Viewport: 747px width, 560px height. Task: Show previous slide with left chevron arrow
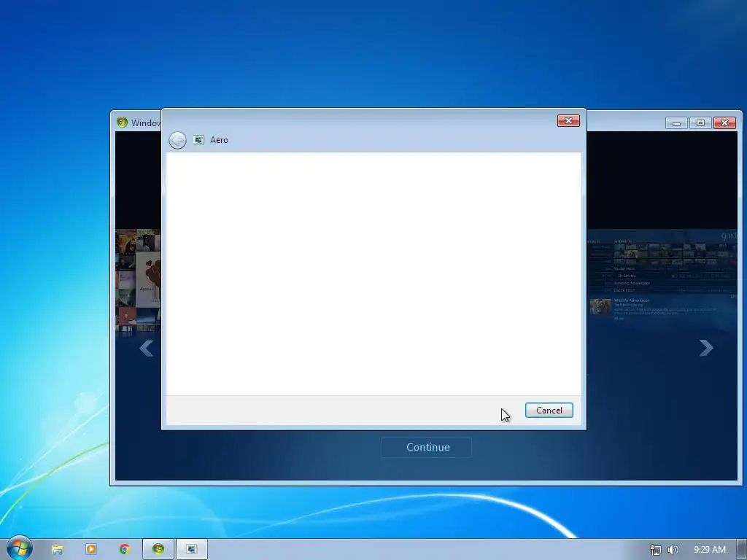coord(146,348)
